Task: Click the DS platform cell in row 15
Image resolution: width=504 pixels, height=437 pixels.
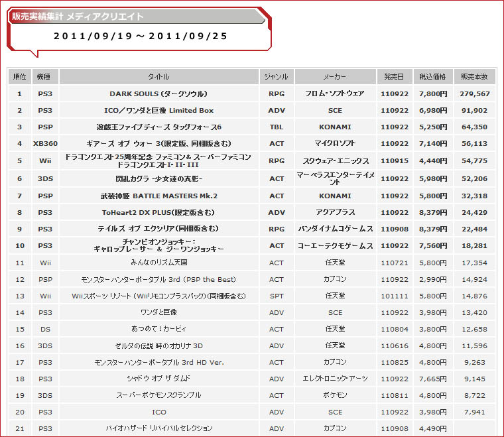Action: [45, 330]
